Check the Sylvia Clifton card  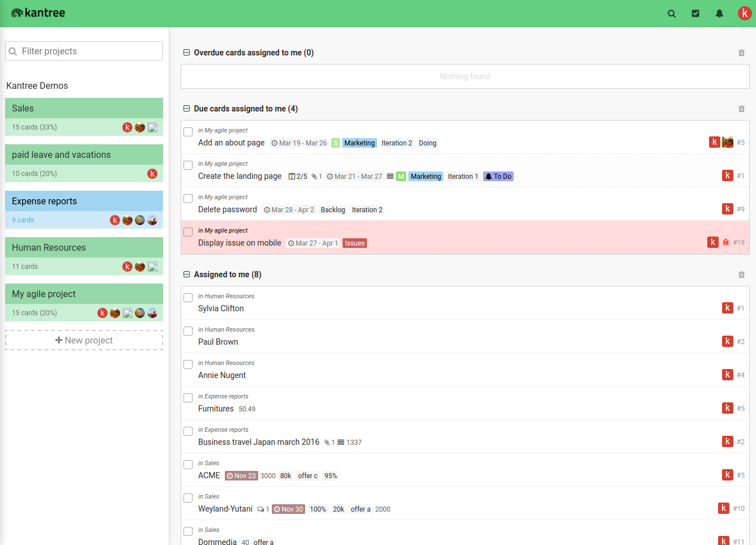tap(188, 298)
